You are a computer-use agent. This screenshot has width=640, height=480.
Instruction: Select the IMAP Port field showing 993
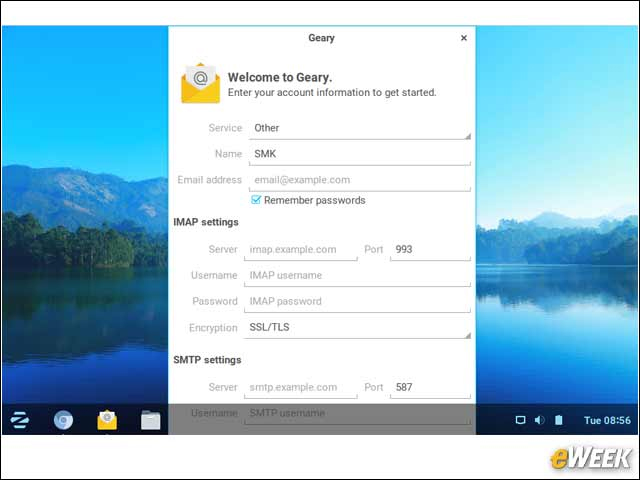[430, 249]
